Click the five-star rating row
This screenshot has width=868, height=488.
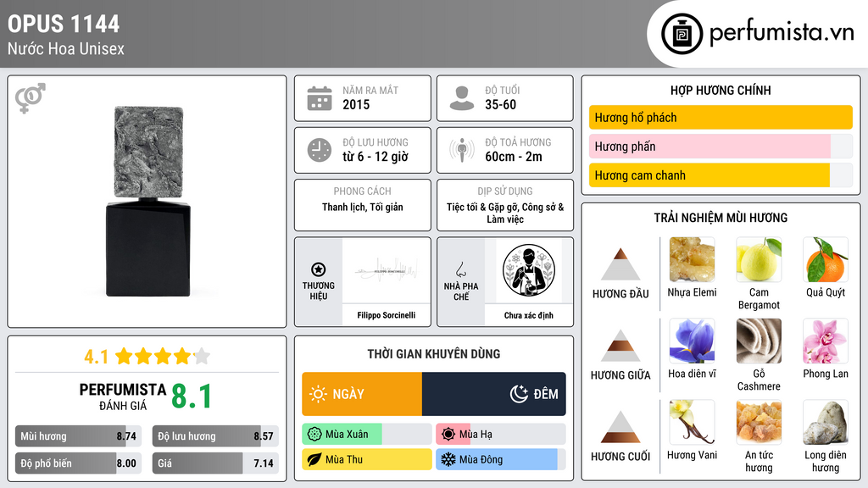tap(163, 356)
